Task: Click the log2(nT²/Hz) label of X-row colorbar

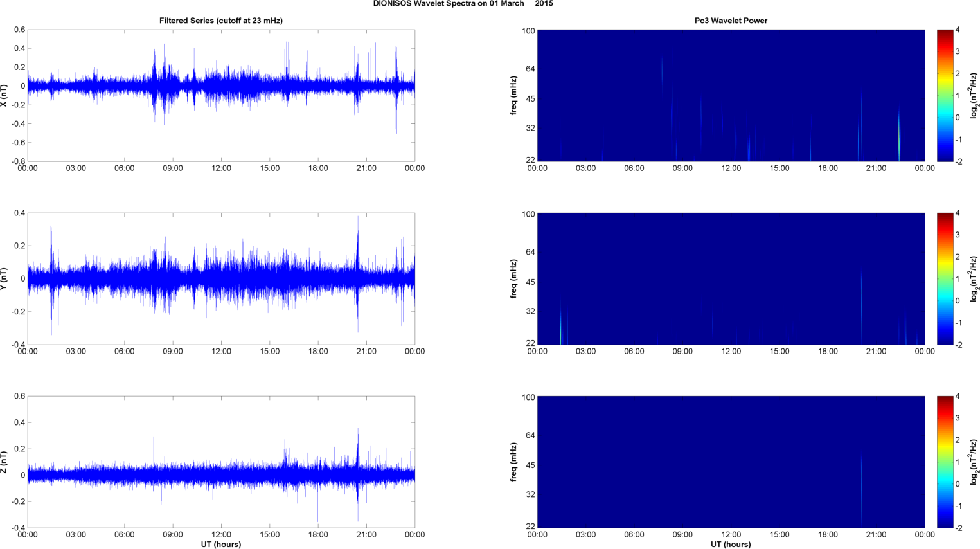Action: pos(974,95)
